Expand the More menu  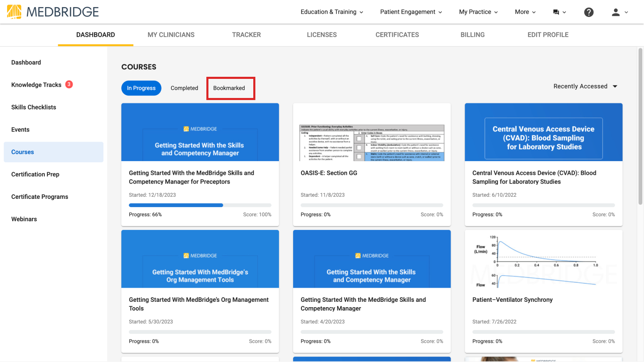point(525,12)
